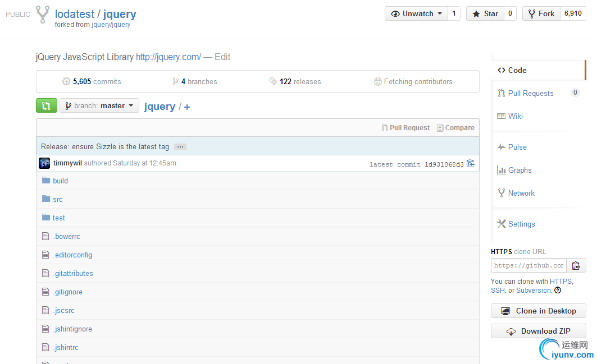This screenshot has height=364, width=597.
Task: Open the branch: master dropdown
Action: pyautogui.click(x=99, y=106)
